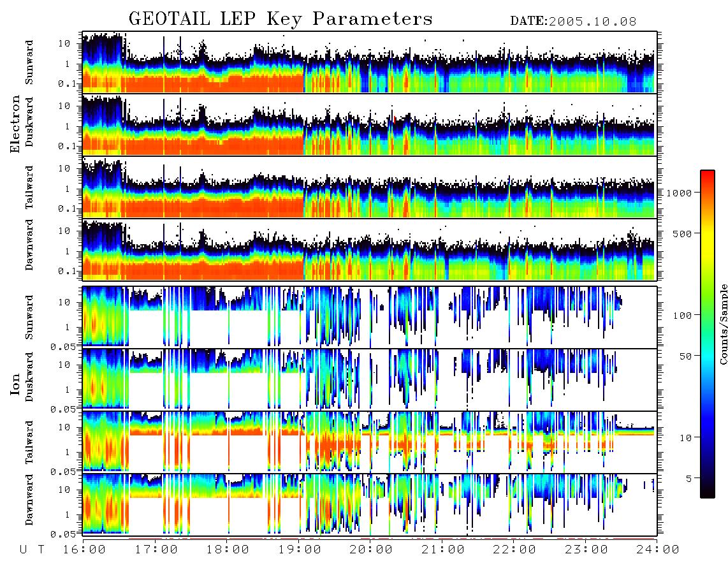Image resolution: width=728 pixels, height=561 pixels.
Task: Click the Counts/Sample color scale bar
Action: click(x=708, y=334)
